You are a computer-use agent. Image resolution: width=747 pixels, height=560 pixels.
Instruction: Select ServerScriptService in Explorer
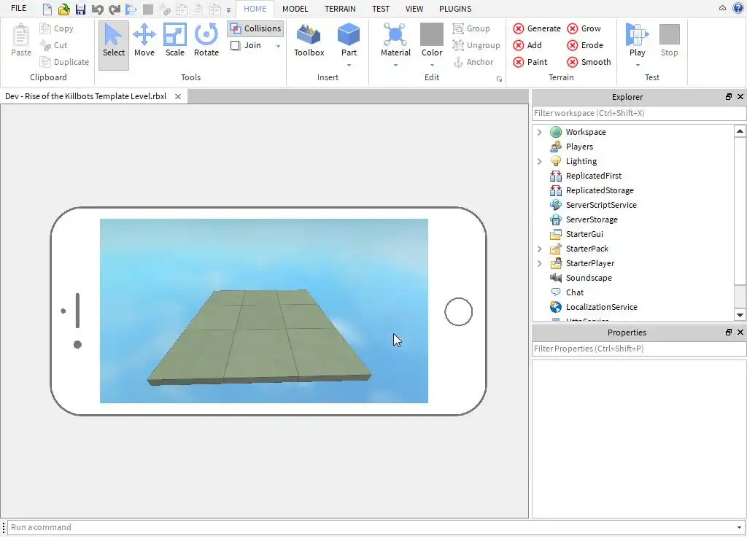click(601, 205)
